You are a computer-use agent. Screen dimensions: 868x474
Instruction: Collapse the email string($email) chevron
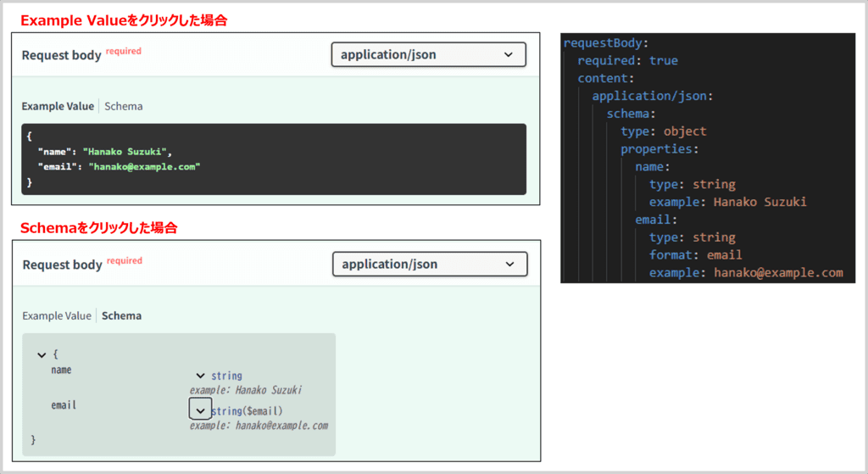point(200,410)
